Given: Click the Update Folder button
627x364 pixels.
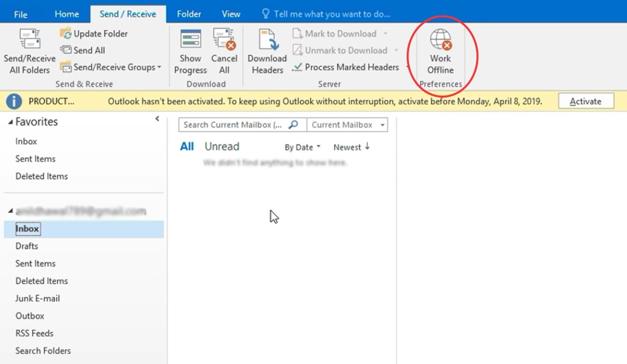Looking at the screenshot, I should click(93, 34).
